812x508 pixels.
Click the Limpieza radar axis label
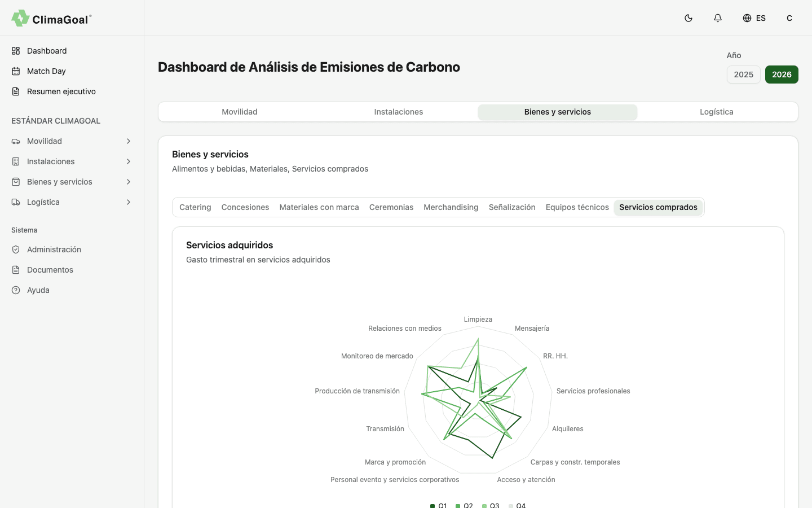point(478,319)
